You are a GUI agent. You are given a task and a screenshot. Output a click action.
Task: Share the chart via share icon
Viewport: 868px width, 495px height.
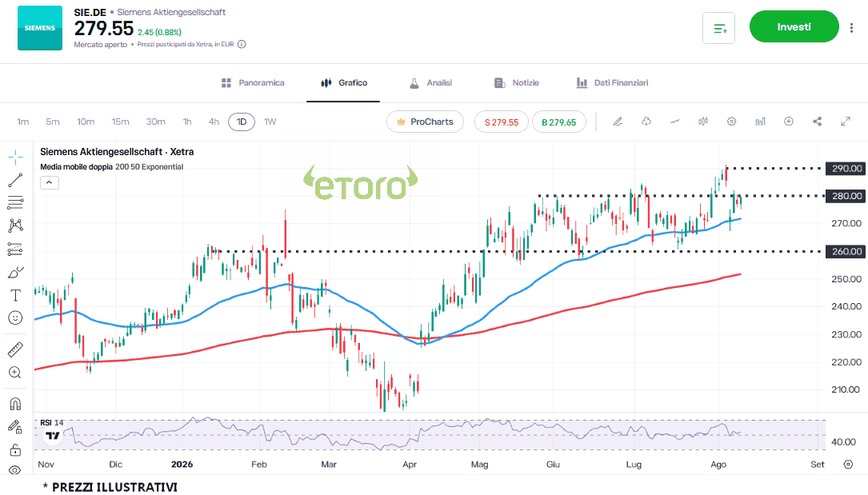pos(817,122)
